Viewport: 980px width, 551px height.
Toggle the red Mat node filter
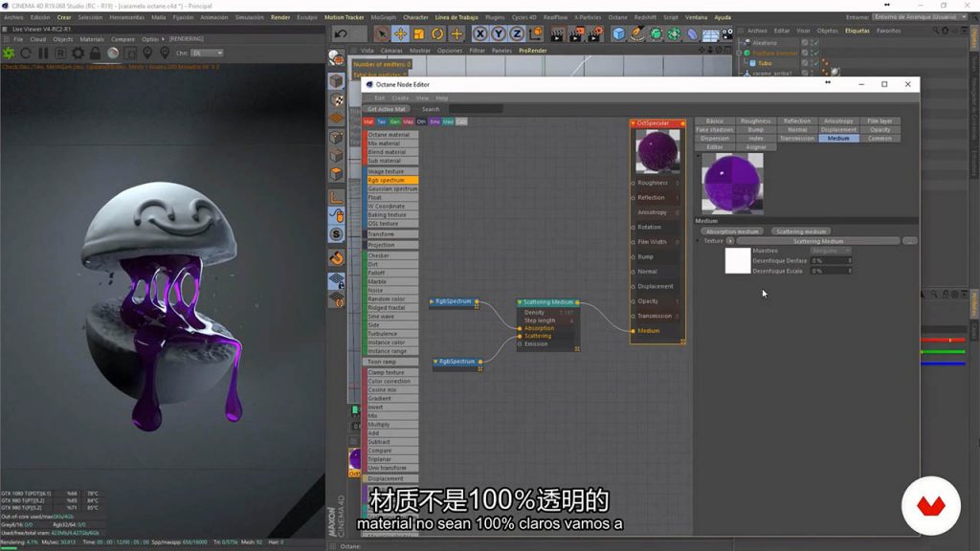(368, 121)
